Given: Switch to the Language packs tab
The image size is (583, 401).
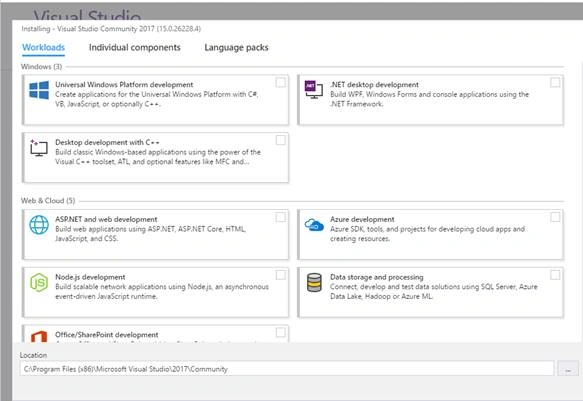Looking at the screenshot, I should pos(236,48).
